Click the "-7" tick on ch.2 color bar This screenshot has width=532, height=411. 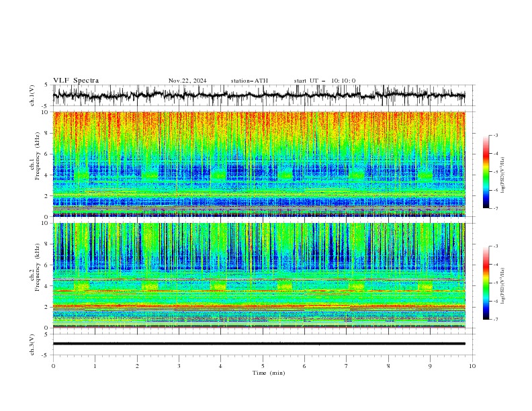point(496,319)
